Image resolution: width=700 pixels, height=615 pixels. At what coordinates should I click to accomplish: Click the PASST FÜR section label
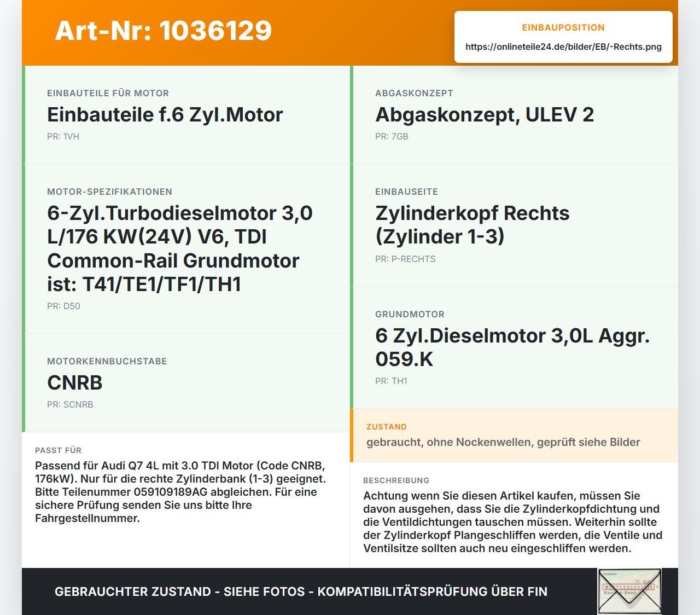coord(58,450)
